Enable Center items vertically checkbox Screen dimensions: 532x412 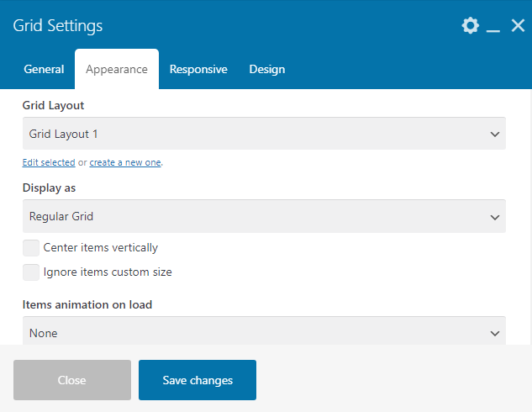(x=31, y=248)
